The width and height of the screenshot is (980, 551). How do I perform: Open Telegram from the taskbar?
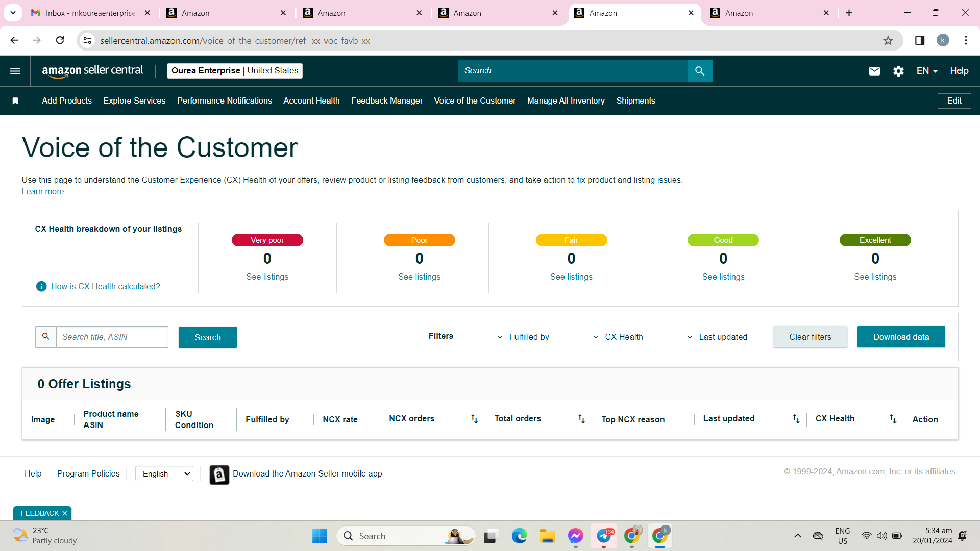coord(604,536)
